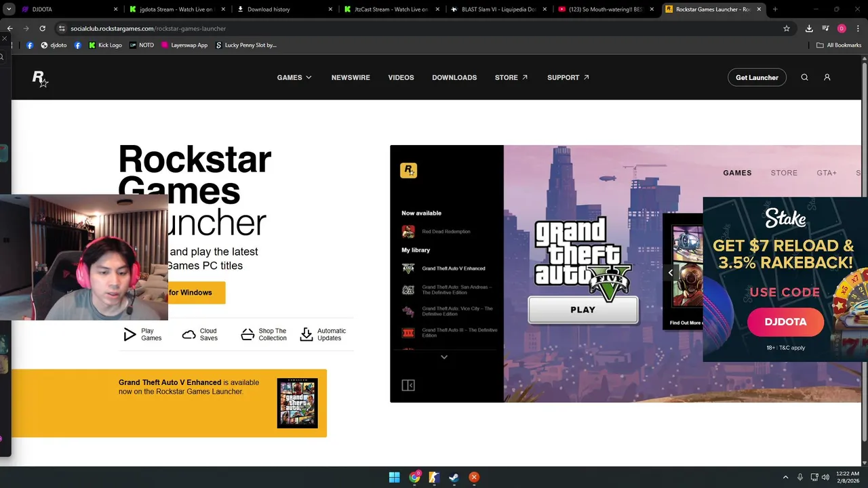The width and height of the screenshot is (868, 488).
Task: Select the GTA San Andreas Definitive icon
Action: pyautogui.click(x=408, y=290)
